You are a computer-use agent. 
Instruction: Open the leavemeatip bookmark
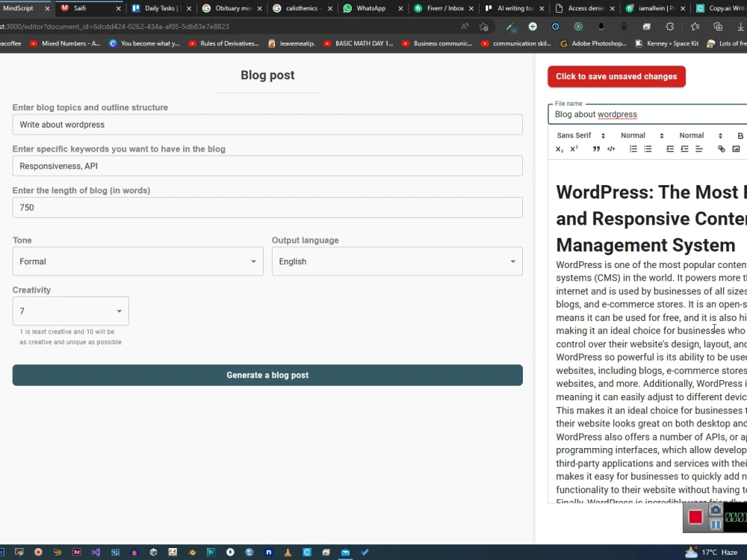(x=291, y=43)
